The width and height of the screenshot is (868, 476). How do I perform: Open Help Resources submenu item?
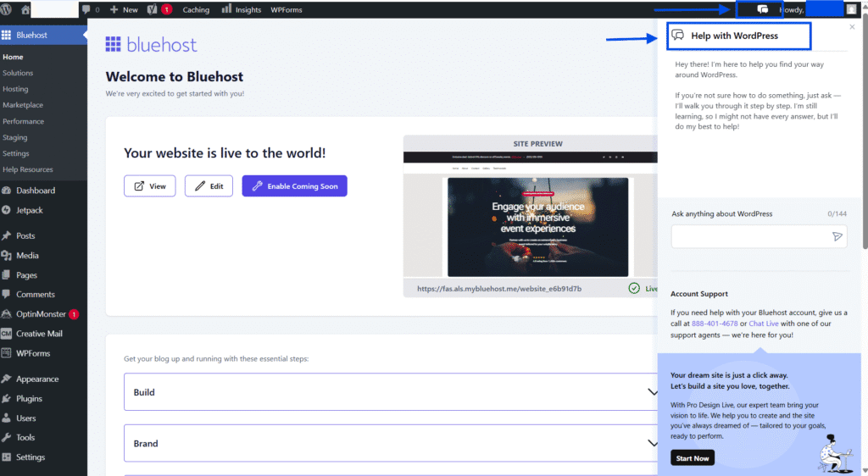coord(28,169)
